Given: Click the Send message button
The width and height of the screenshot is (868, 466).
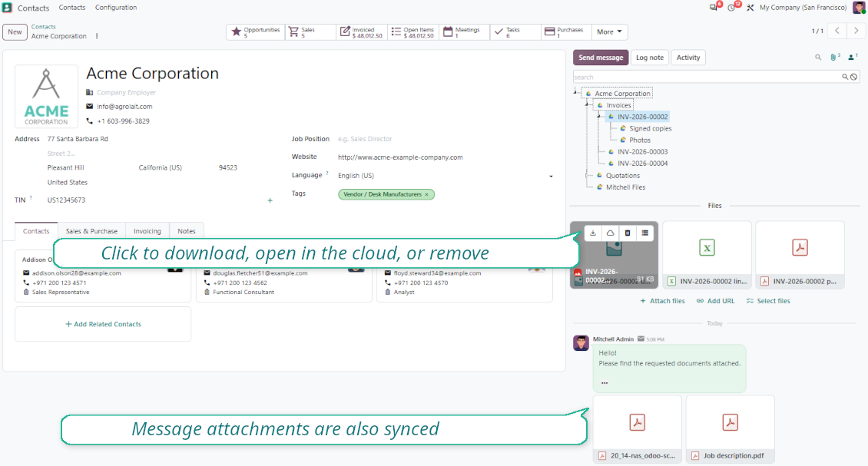Looking at the screenshot, I should click(x=601, y=58).
